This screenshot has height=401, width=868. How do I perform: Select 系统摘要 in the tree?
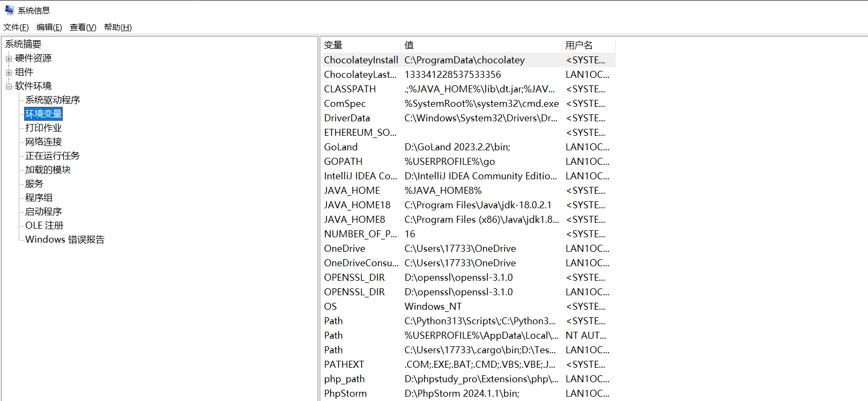click(x=23, y=44)
